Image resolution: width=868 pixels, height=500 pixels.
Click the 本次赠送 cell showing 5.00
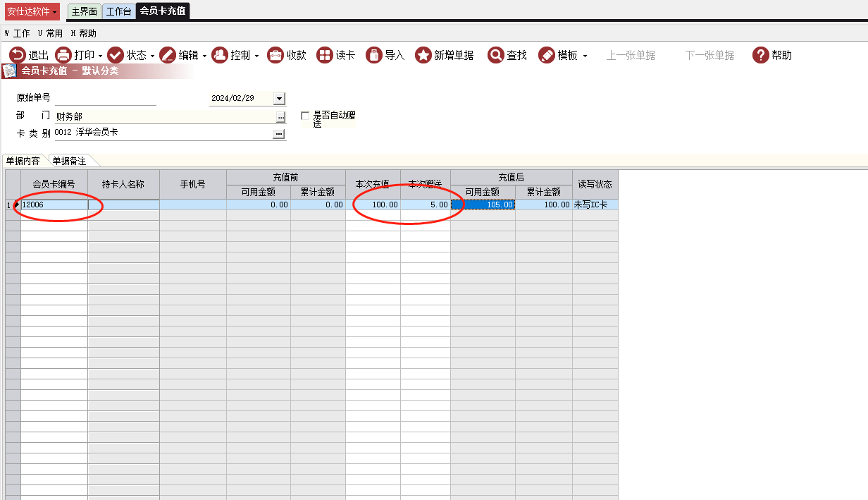[426, 205]
